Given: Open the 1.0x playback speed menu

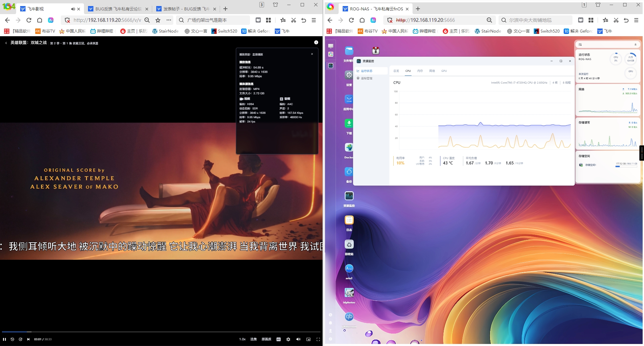Looking at the screenshot, I should tap(242, 339).
